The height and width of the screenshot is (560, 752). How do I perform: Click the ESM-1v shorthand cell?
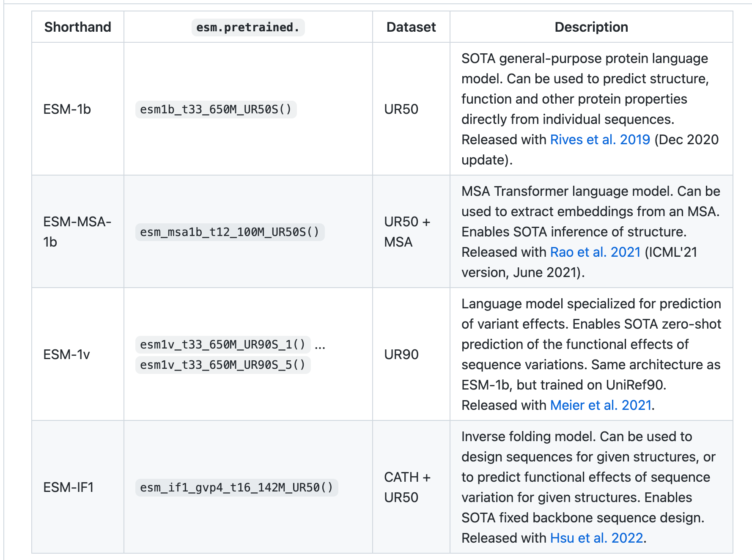point(67,354)
